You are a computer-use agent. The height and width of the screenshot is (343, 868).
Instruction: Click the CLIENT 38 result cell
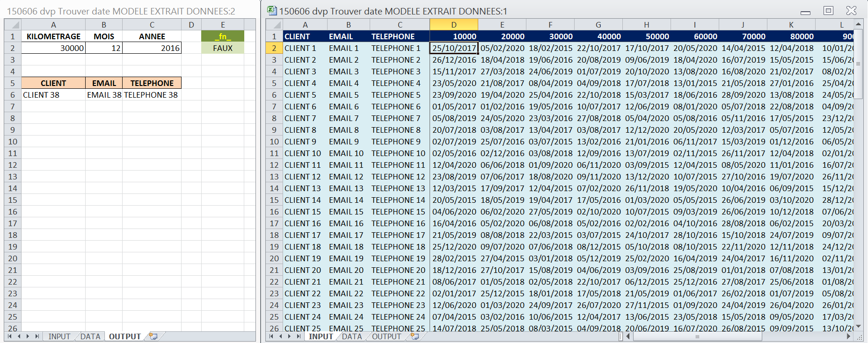click(53, 95)
